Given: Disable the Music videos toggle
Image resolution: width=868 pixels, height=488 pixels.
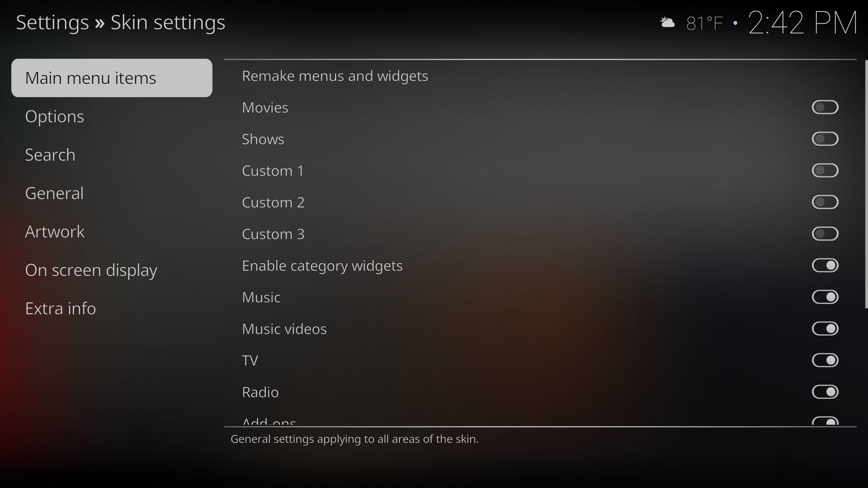Looking at the screenshot, I should click(825, 329).
